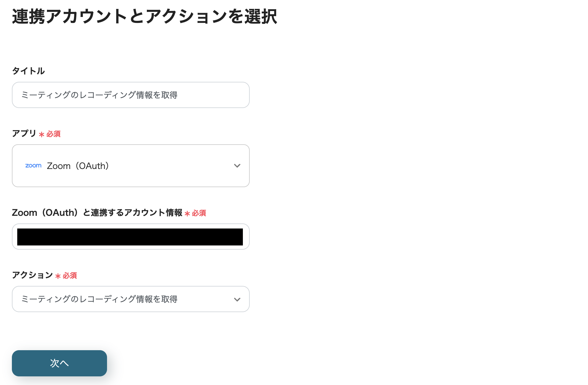Screen dimensions: 588x385
Task: Click the タイトル label text
Action: 29,71
